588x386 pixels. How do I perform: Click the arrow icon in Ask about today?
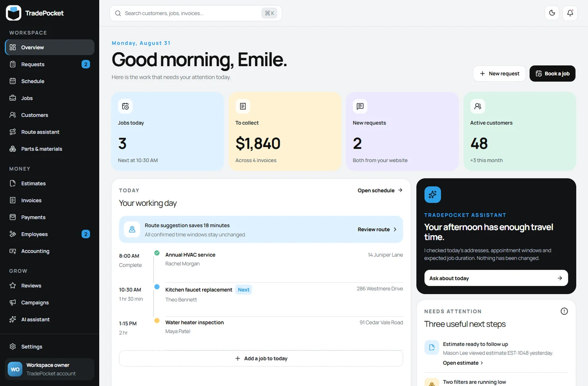point(560,278)
